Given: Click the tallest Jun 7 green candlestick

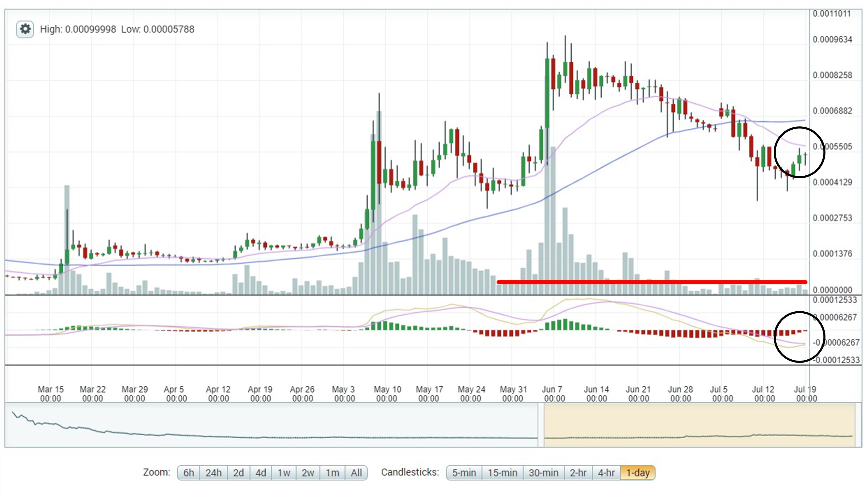Looking at the screenshot, I should [x=547, y=93].
